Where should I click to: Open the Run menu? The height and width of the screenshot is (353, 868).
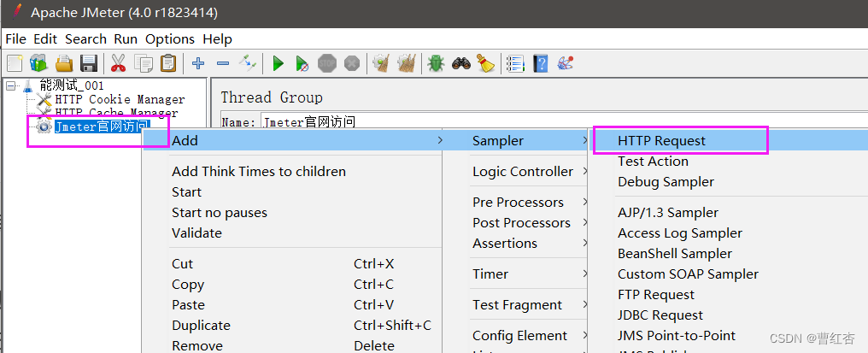126,39
